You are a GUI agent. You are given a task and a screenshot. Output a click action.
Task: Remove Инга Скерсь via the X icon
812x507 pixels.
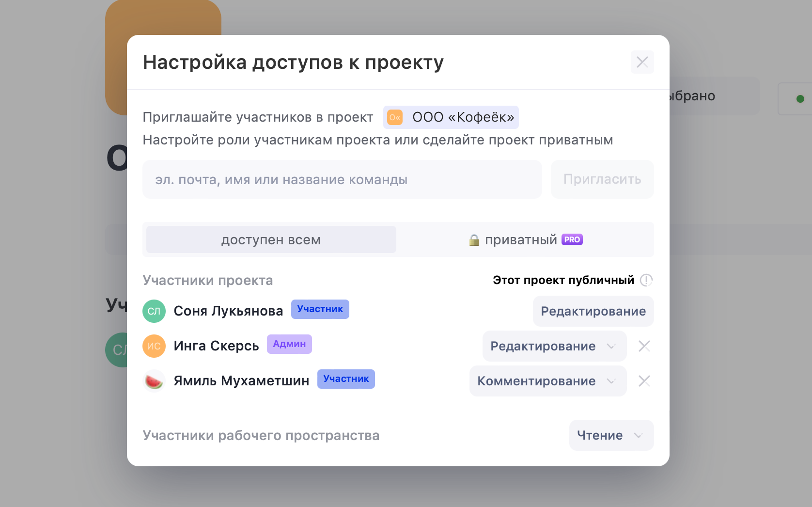[x=644, y=346]
